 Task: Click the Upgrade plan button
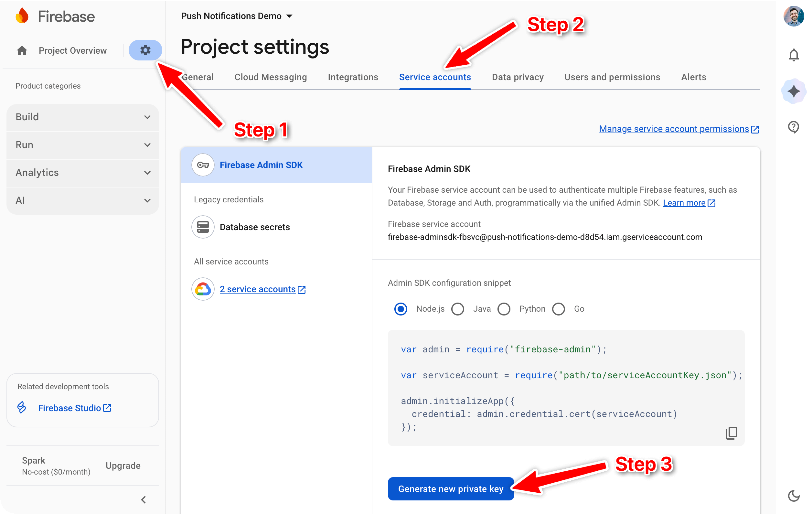(x=123, y=466)
